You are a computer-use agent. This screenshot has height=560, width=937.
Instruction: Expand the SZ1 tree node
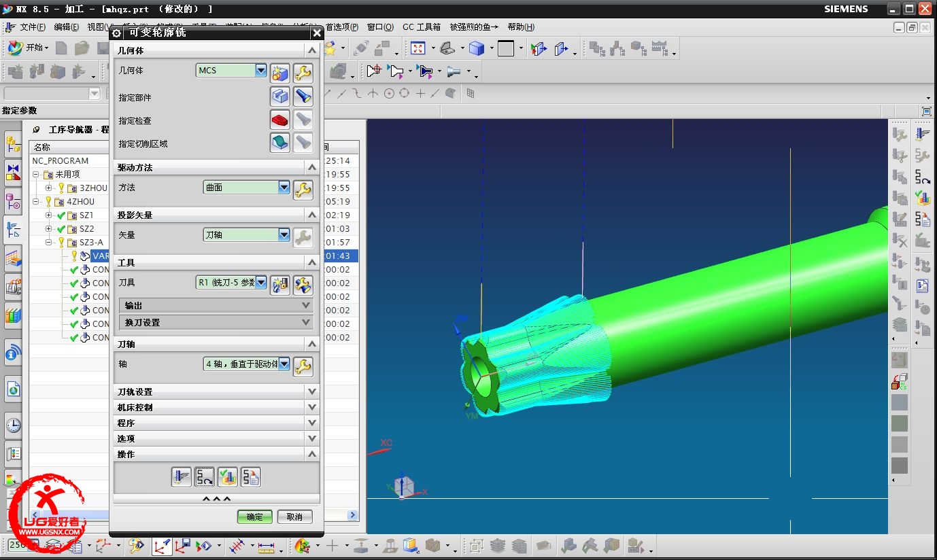tap(49, 215)
